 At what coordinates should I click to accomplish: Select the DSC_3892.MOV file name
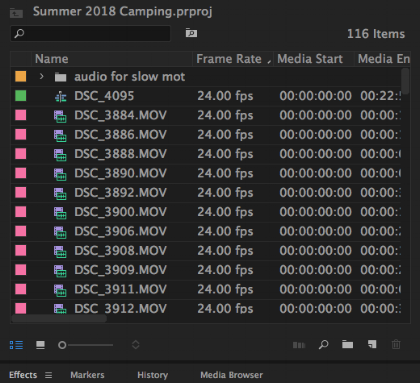pyautogui.click(x=120, y=193)
